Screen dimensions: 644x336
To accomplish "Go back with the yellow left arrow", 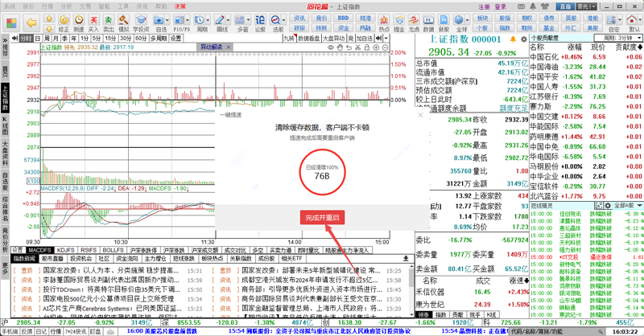I will [x=31, y=23].
